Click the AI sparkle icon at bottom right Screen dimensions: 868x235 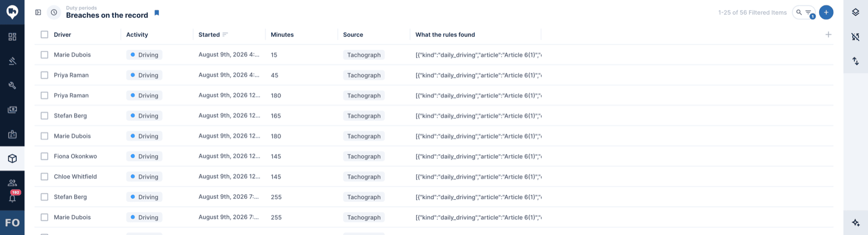[856, 223]
